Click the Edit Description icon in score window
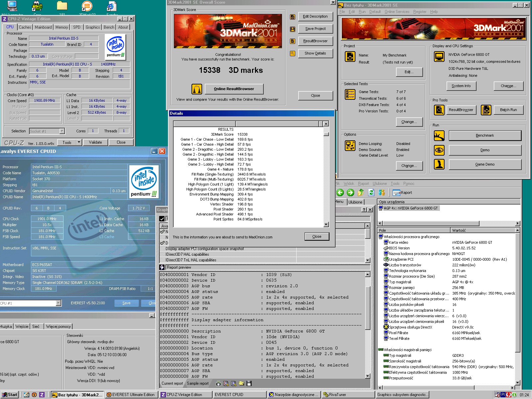The image size is (532, 399). click(293, 17)
